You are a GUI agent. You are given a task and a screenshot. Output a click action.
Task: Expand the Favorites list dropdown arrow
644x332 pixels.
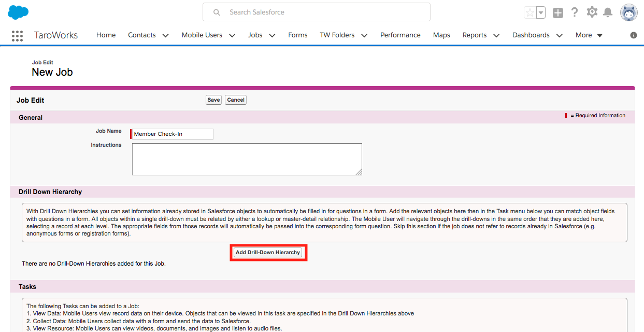(x=540, y=13)
